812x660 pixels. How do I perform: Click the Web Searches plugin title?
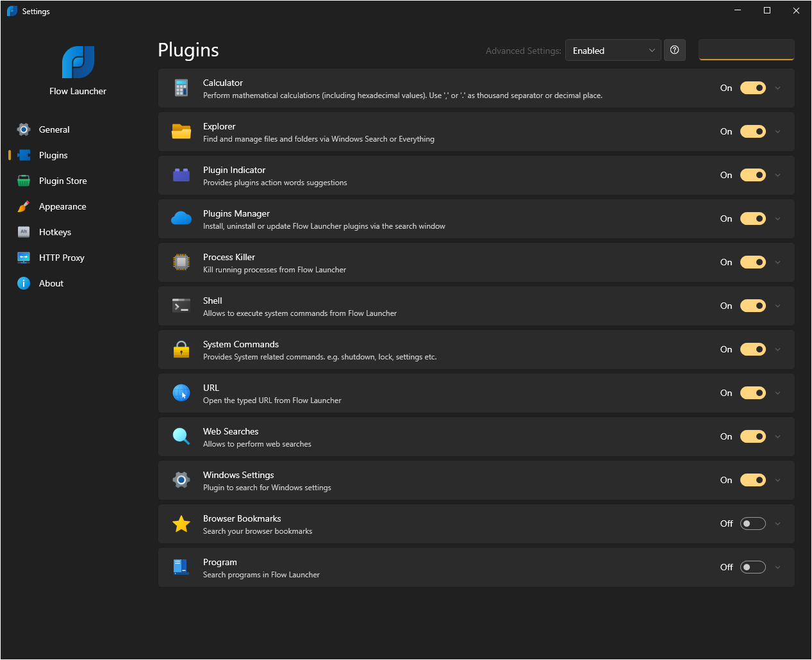click(231, 431)
